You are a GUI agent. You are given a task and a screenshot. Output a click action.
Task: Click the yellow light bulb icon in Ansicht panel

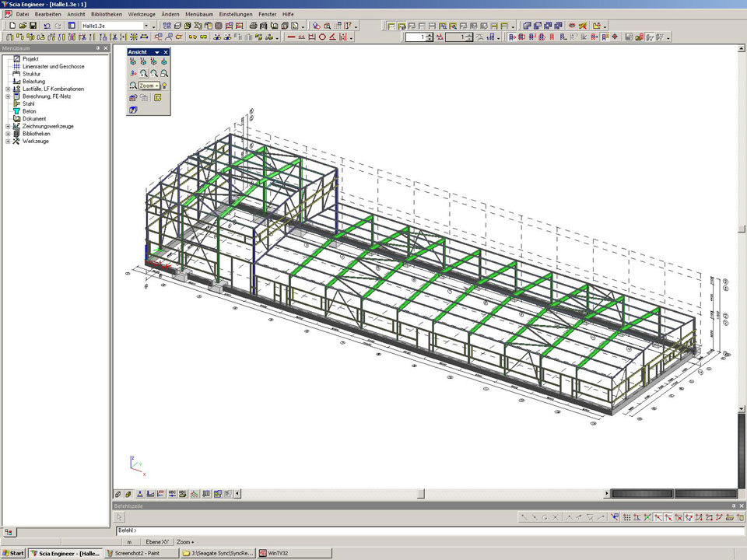point(165,86)
